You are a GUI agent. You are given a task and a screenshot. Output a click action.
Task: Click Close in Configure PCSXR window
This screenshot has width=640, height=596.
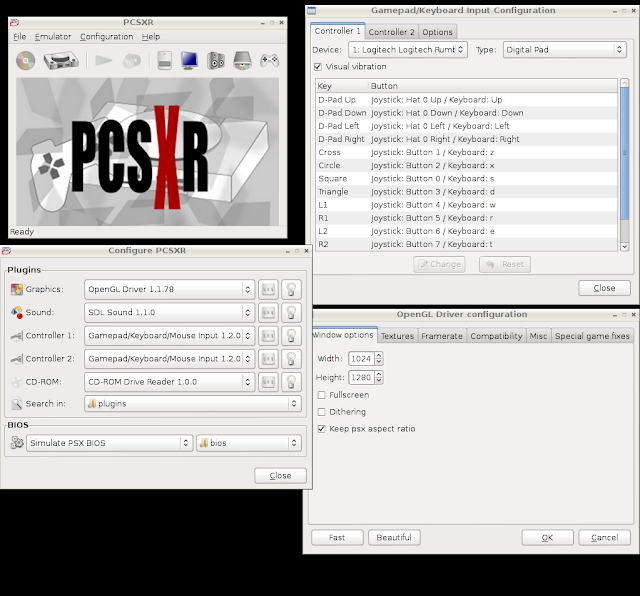click(280, 476)
